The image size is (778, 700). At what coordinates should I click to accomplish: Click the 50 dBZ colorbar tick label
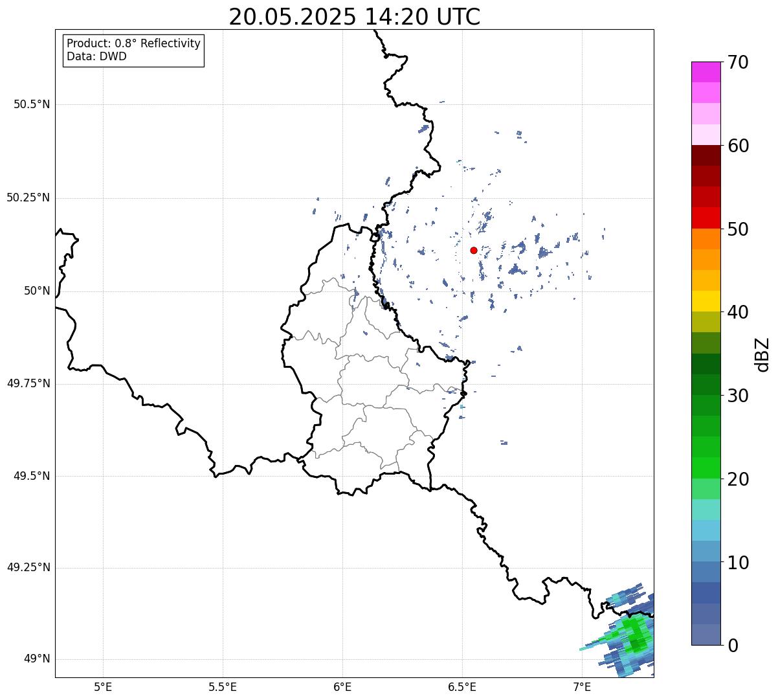pos(738,229)
